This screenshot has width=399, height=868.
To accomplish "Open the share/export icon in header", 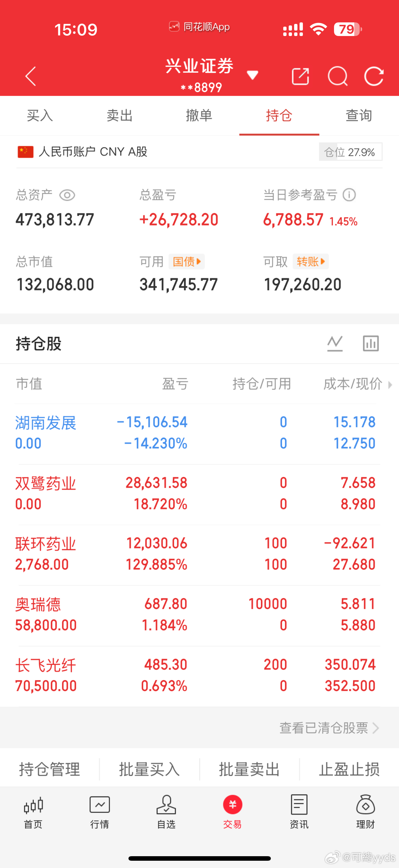I will 300,76.
